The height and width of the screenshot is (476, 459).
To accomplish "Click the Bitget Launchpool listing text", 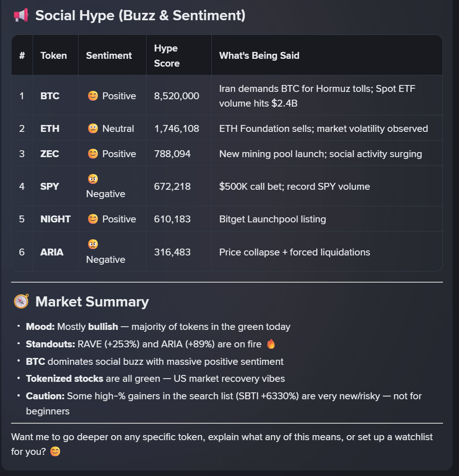I will [x=272, y=219].
